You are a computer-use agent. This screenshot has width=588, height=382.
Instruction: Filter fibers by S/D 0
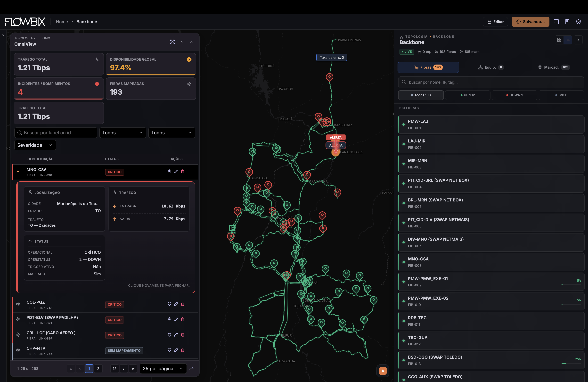pyautogui.click(x=561, y=95)
